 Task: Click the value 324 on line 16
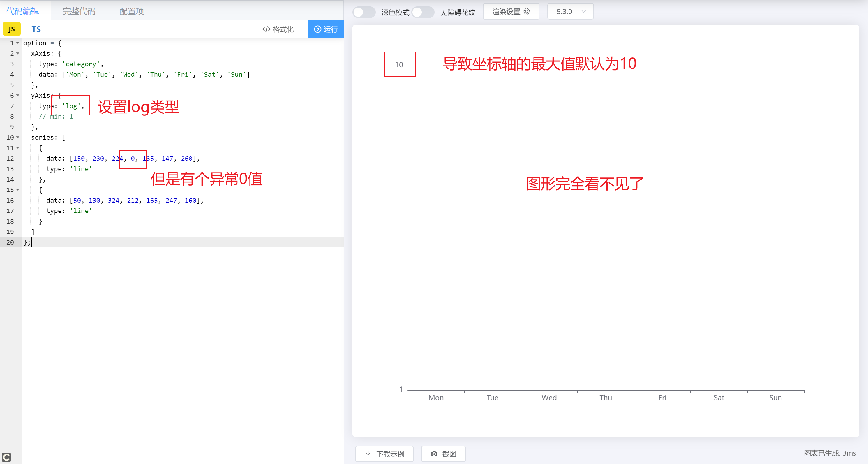coord(114,200)
